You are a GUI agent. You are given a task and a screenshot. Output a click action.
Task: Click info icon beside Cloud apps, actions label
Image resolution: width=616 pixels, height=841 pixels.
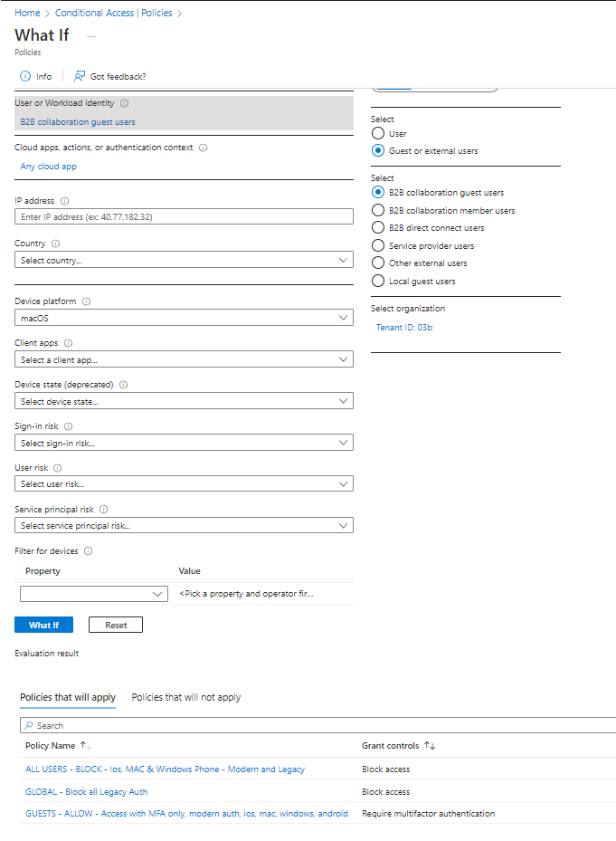coord(204,148)
